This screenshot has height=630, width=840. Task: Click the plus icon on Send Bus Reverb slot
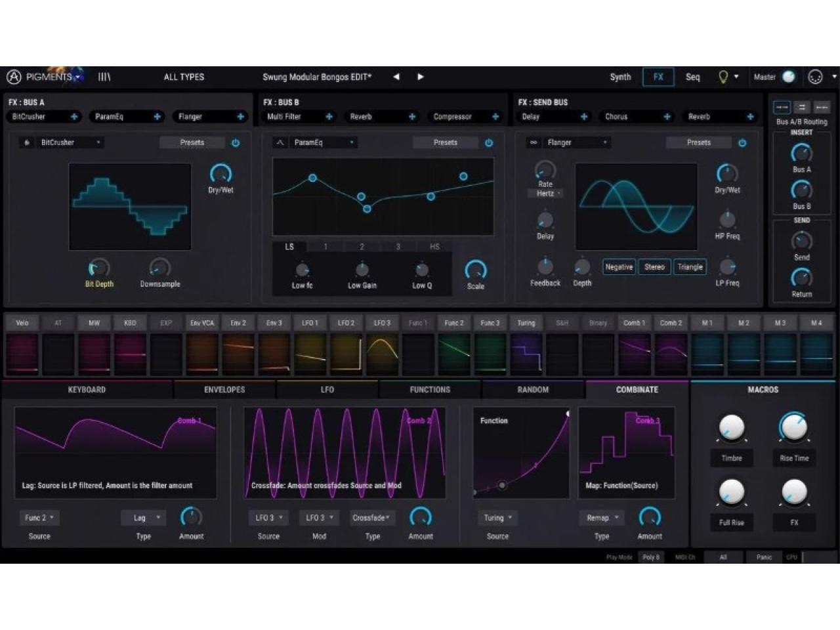[750, 117]
